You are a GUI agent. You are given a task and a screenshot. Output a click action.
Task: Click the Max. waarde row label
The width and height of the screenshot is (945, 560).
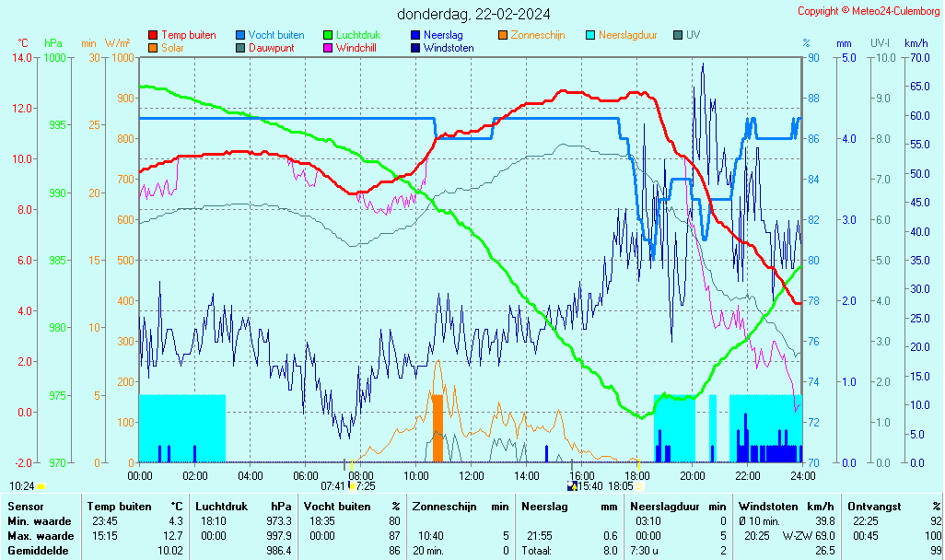click(41, 536)
